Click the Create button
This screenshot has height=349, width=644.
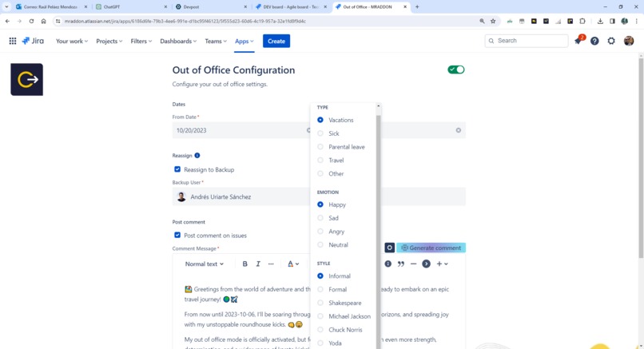pyautogui.click(x=276, y=41)
